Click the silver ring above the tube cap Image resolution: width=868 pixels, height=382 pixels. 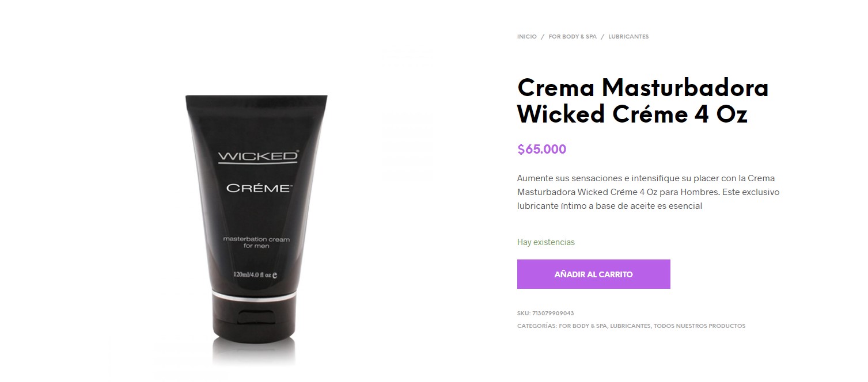(x=256, y=295)
